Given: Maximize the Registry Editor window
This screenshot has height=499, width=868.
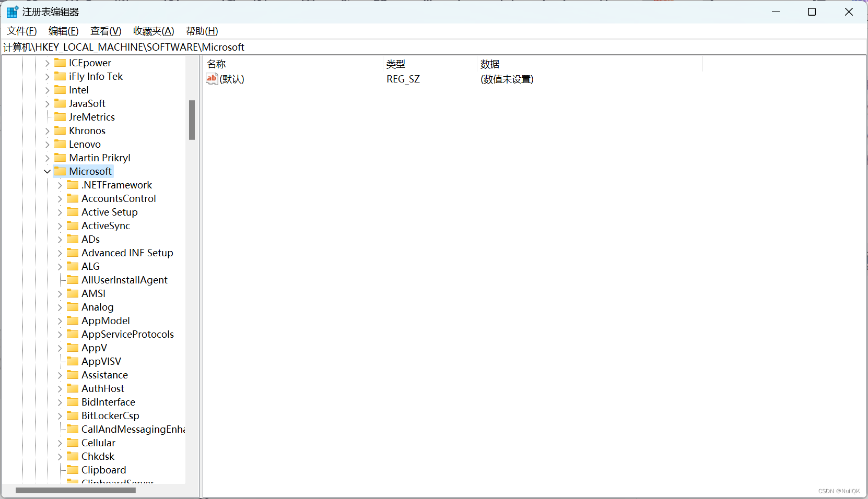Looking at the screenshot, I should click(x=812, y=11).
